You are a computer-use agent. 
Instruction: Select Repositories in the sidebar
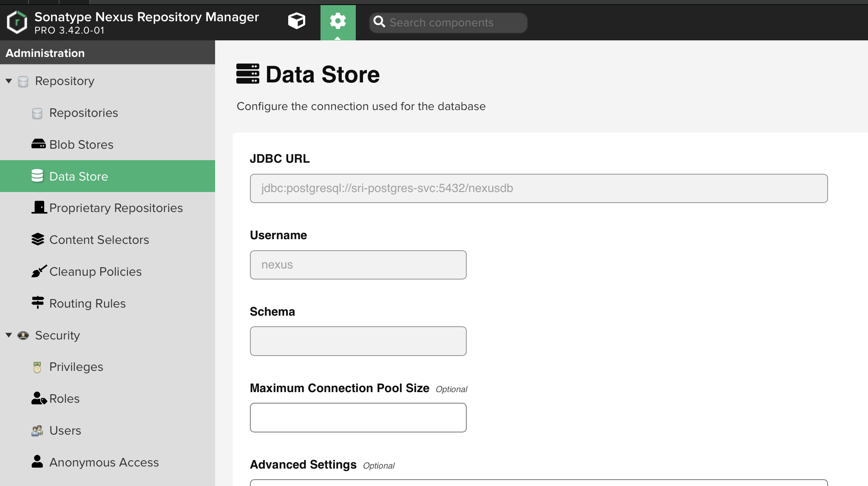click(x=83, y=113)
